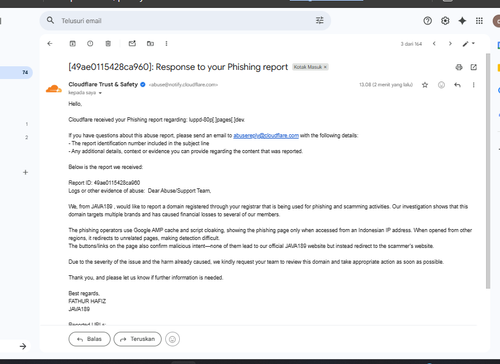Print the email using printer icon
This screenshot has width=500, height=364.
click(x=459, y=67)
